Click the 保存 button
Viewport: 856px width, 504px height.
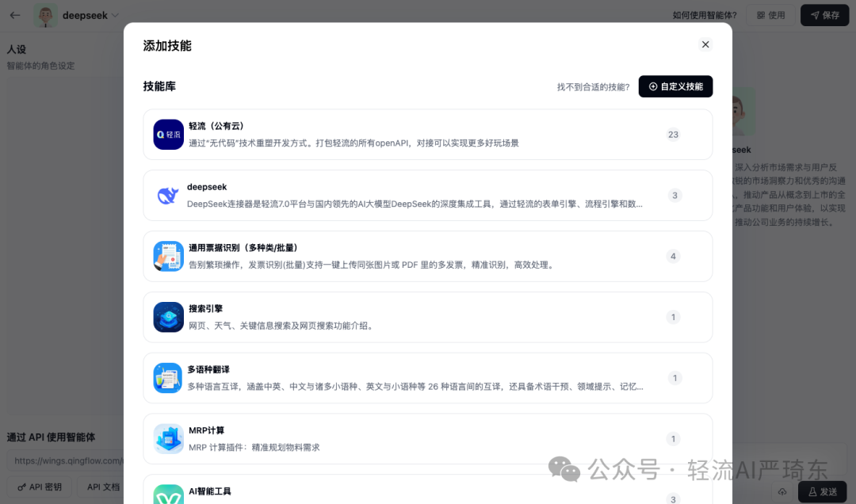(824, 15)
